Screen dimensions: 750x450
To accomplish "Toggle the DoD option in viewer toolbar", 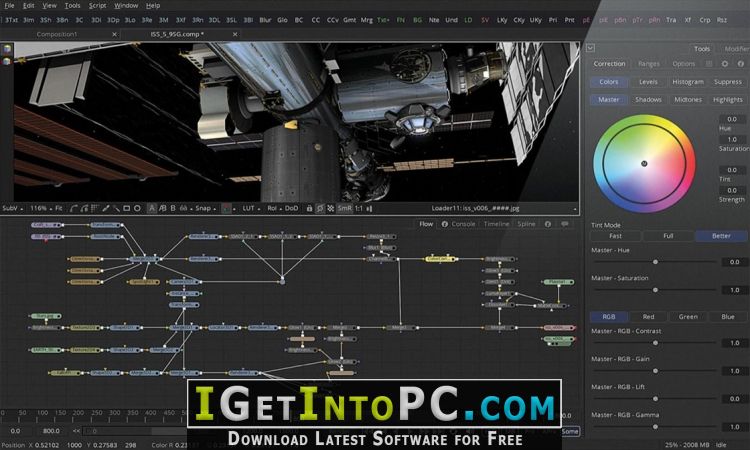I will tap(291, 209).
